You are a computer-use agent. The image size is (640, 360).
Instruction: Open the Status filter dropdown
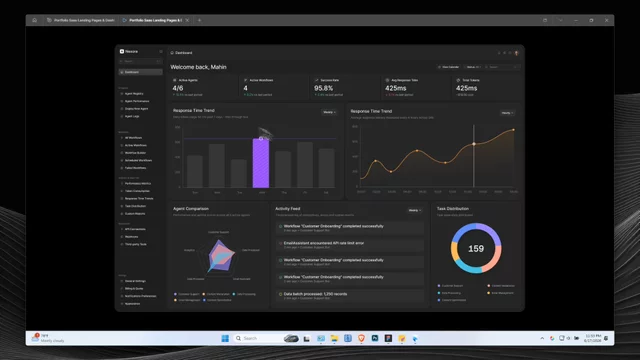[473, 67]
